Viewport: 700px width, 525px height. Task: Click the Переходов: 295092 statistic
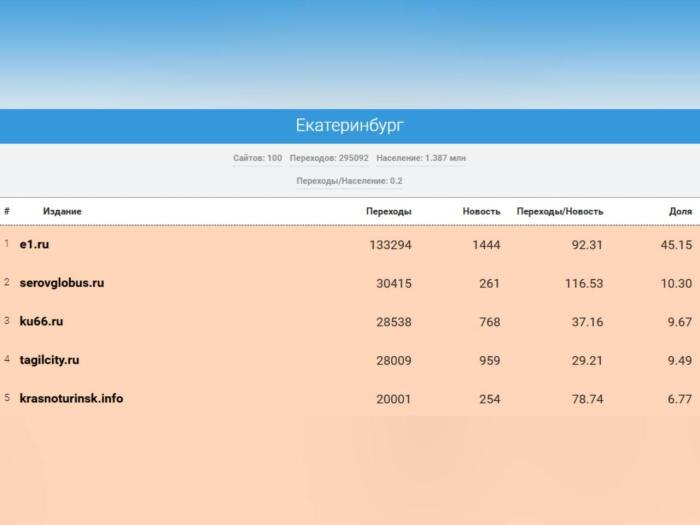(329, 158)
